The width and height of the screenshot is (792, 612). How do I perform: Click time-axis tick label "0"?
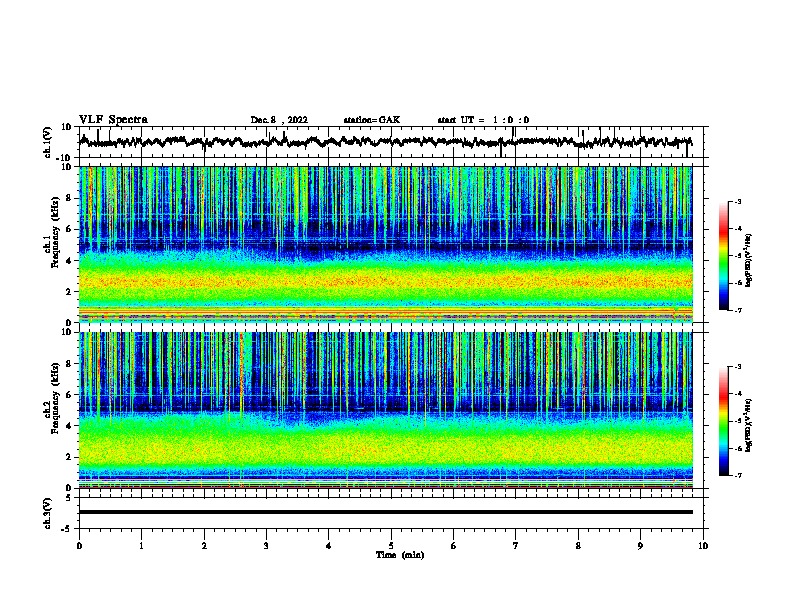click(79, 546)
